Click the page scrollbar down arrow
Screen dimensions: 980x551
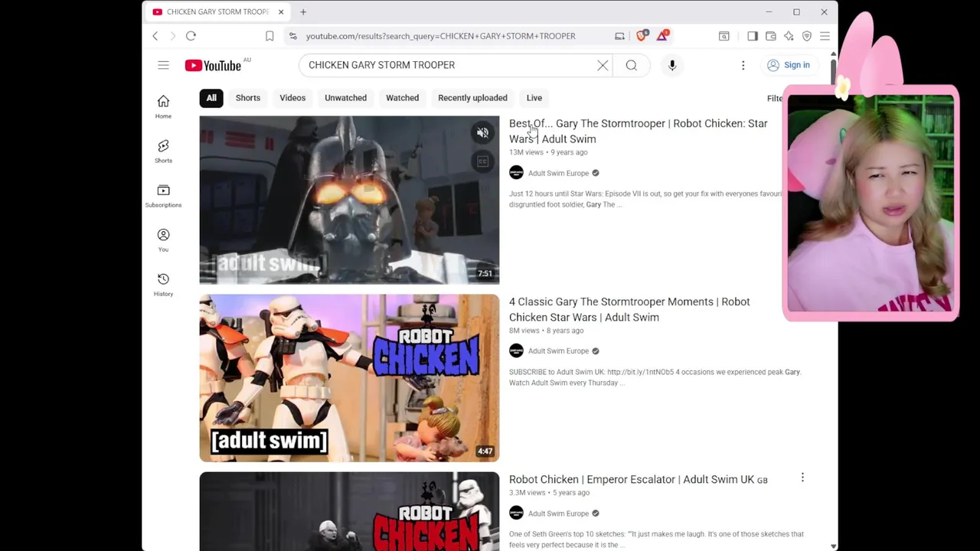(834, 546)
